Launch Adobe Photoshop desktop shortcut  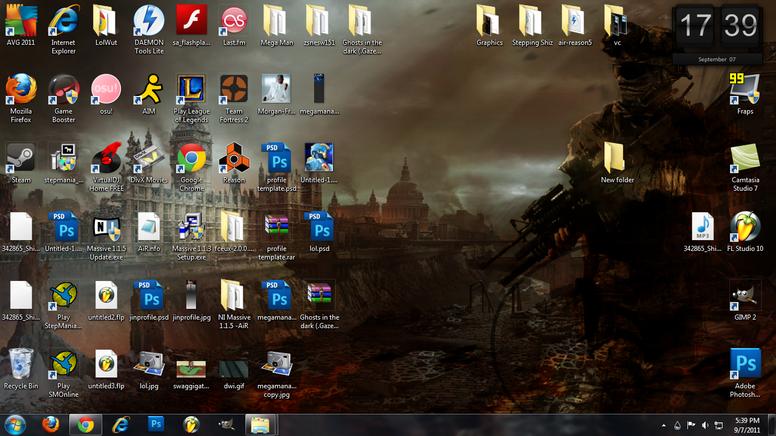coord(745,372)
